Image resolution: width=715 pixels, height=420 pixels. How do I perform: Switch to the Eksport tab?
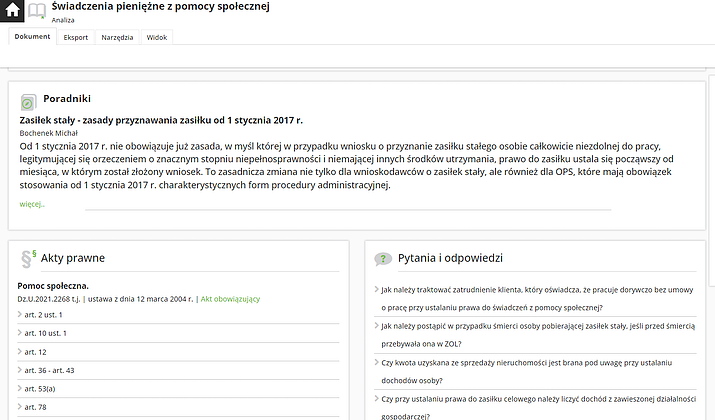[76, 37]
